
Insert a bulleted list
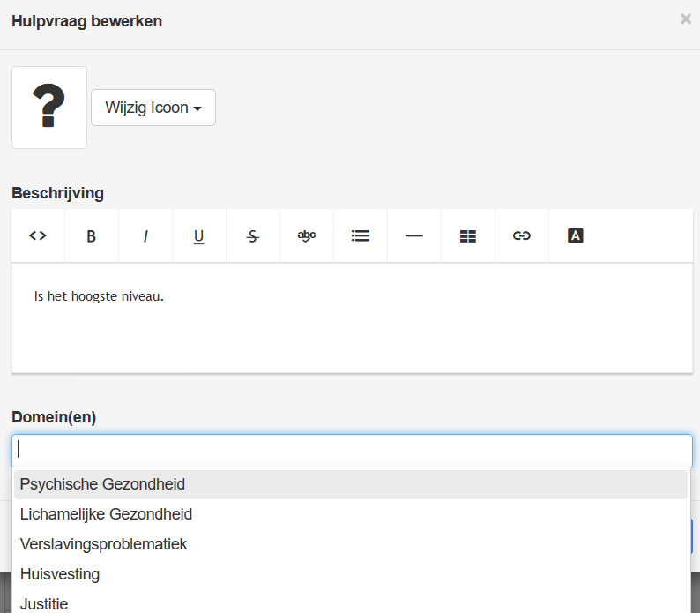[x=361, y=235]
